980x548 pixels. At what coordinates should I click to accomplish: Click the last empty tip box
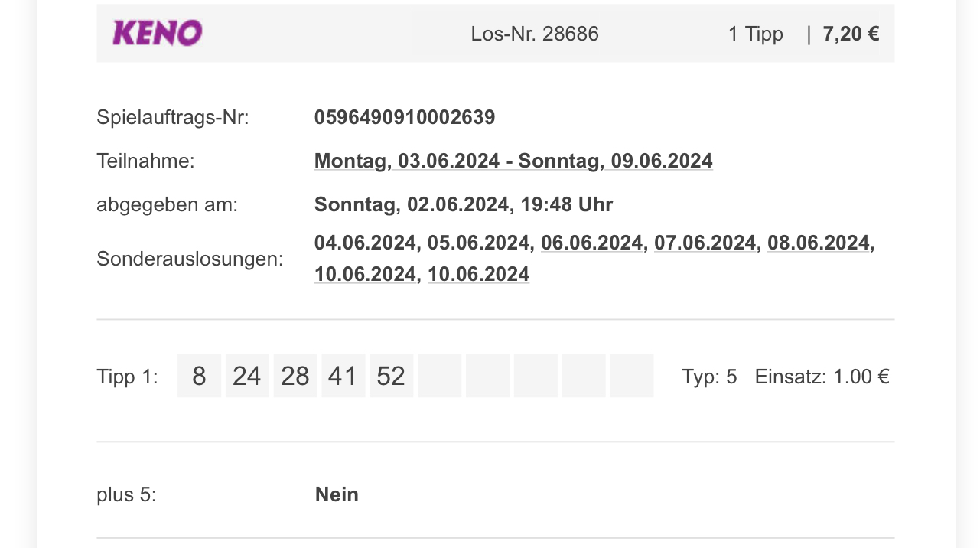point(632,376)
